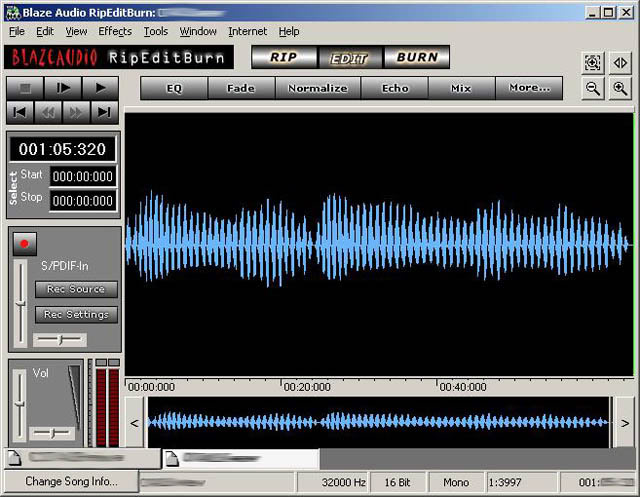Click the Play transport button
This screenshot has width=640, height=497.
coord(101,87)
